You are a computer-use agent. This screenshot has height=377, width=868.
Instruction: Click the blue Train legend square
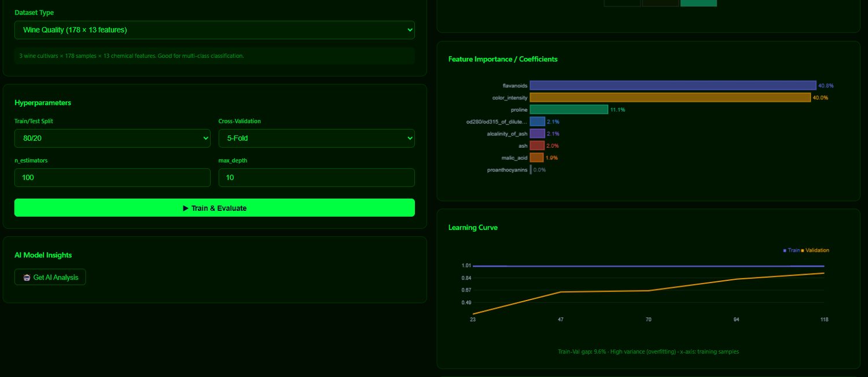point(785,251)
